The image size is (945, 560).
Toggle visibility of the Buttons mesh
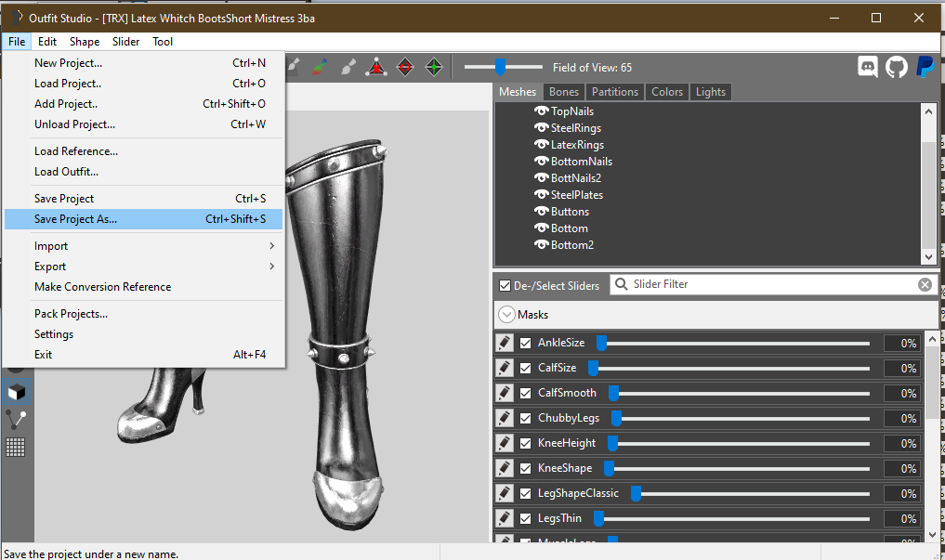[x=541, y=212]
